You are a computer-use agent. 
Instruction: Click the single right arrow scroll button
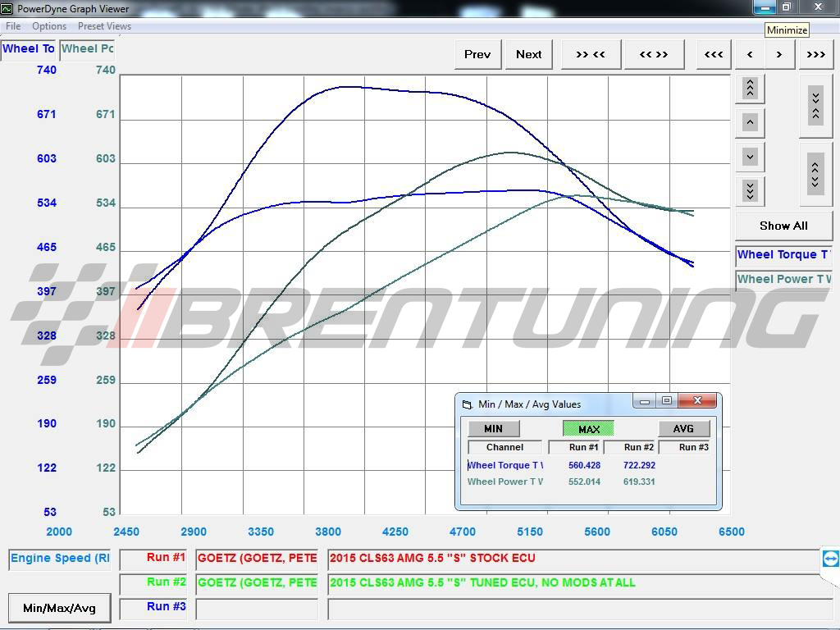pos(779,54)
